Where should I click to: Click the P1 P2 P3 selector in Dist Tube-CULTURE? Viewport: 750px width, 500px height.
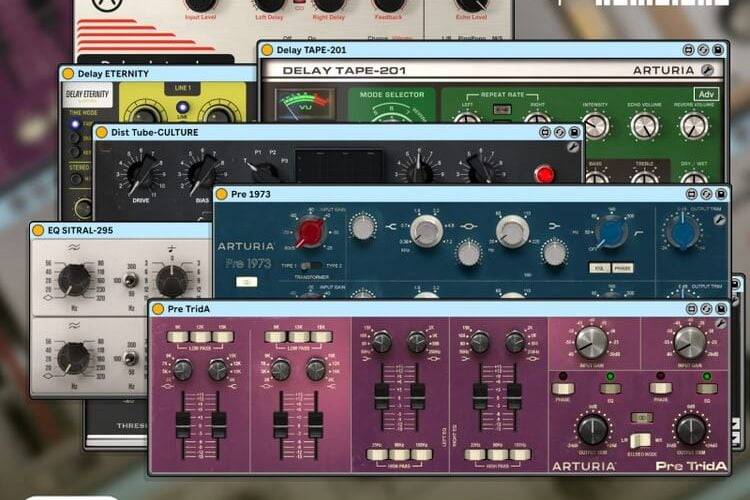[x=262, y=171]
